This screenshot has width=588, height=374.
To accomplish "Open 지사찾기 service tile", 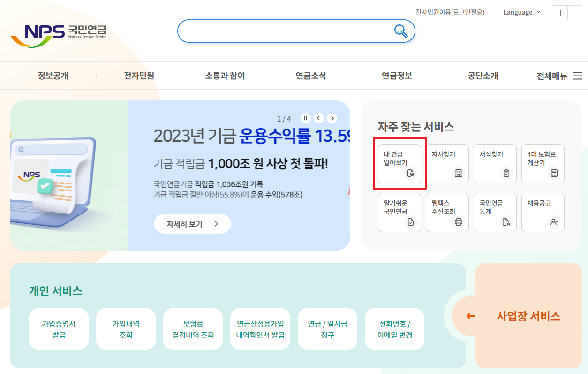I will 447,163.
